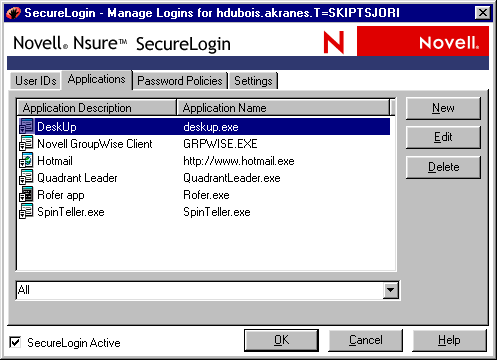Click the SpinTeller.exe row icon
Viewport: 497px width, 360px height.
click(26, 211)
